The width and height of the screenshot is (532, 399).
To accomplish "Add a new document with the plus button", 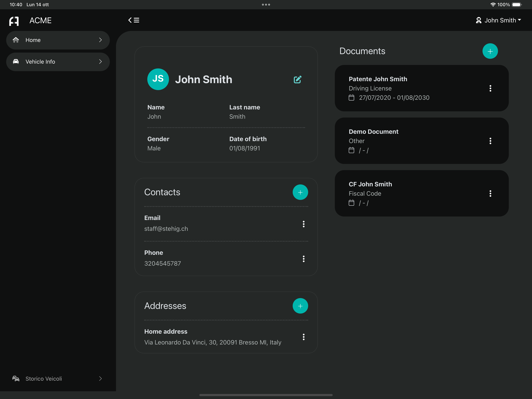I will click(x=490, y=51).
